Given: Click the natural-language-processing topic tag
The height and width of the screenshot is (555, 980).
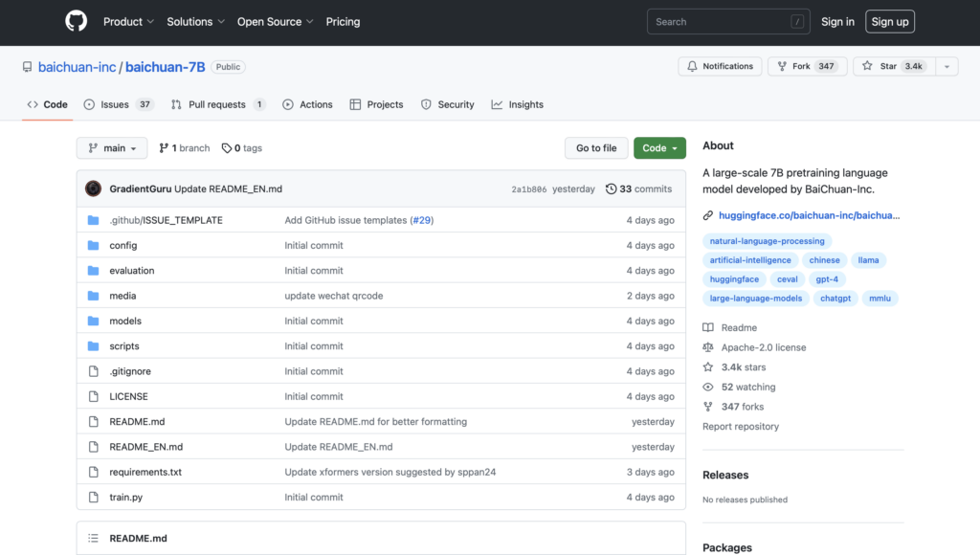Looking at the screenshot, I should (767, 241).
